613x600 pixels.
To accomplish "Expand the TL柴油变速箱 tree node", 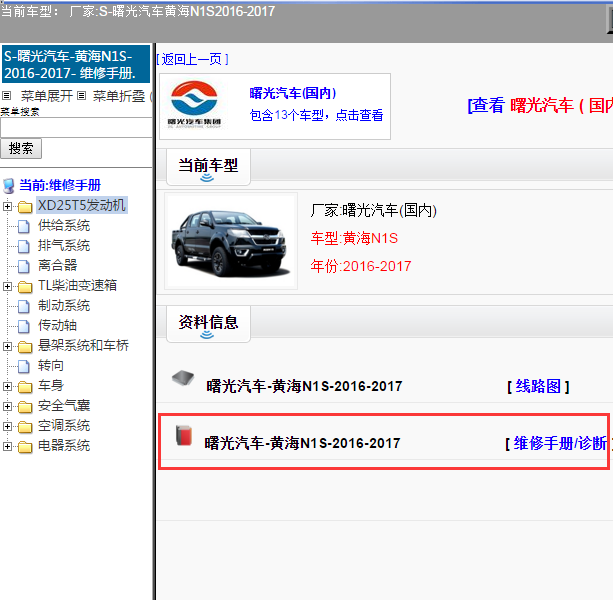I will 7,286.
